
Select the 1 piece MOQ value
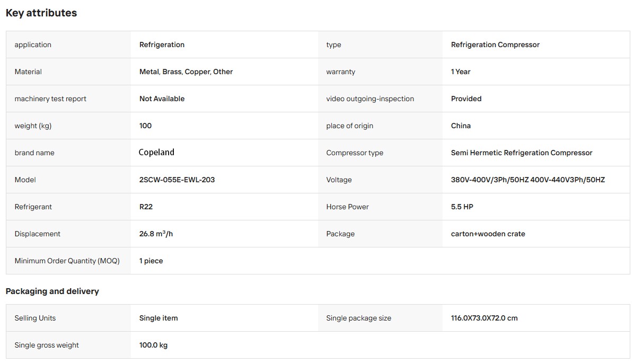click(x=151, y=261)
